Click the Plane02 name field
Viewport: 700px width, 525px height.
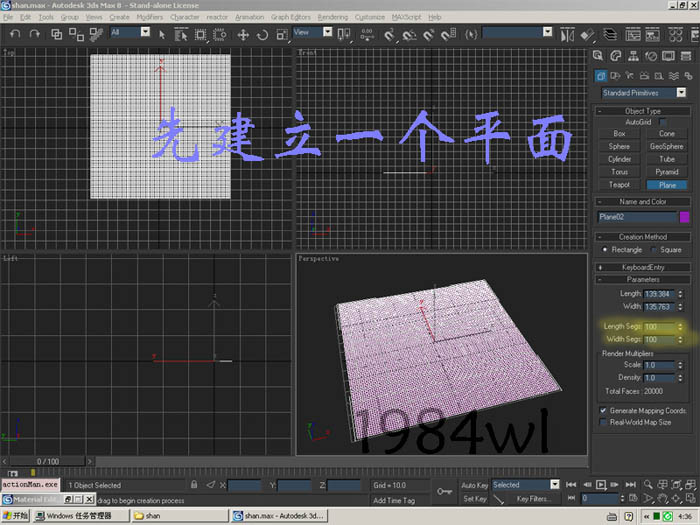coord(637,217)
